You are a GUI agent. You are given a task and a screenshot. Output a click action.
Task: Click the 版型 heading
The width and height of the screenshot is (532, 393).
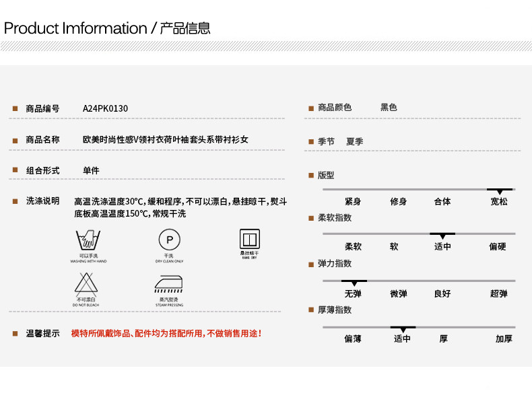pyautogui.click(x=326, y=176)
